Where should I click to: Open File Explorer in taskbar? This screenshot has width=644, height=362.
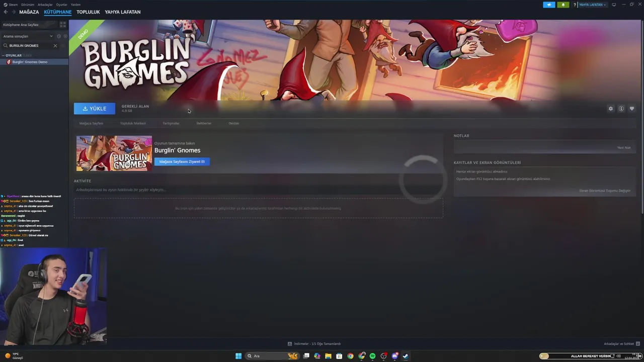point(328,356)
